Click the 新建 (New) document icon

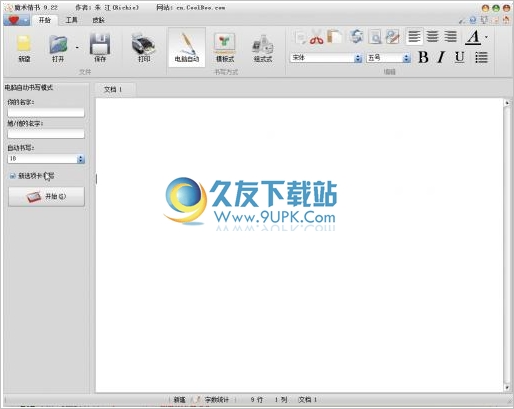pos(24,44)
